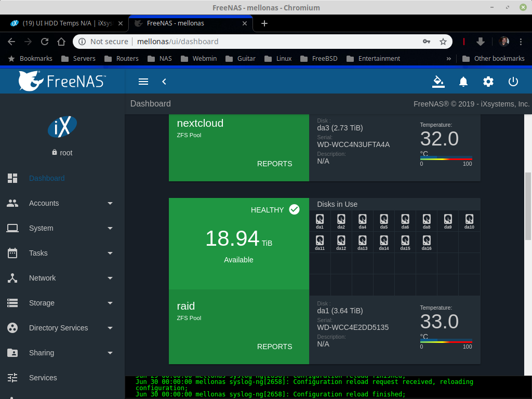Click serial WD-WCC4E2DD5135

[x=353, y=327]
